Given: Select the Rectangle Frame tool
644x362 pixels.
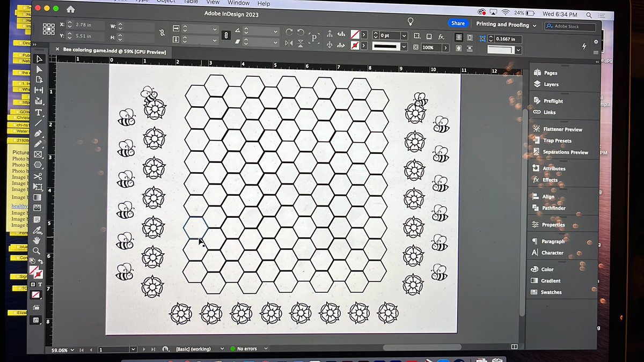Looking at the screenshot, I should pos(38,154).
